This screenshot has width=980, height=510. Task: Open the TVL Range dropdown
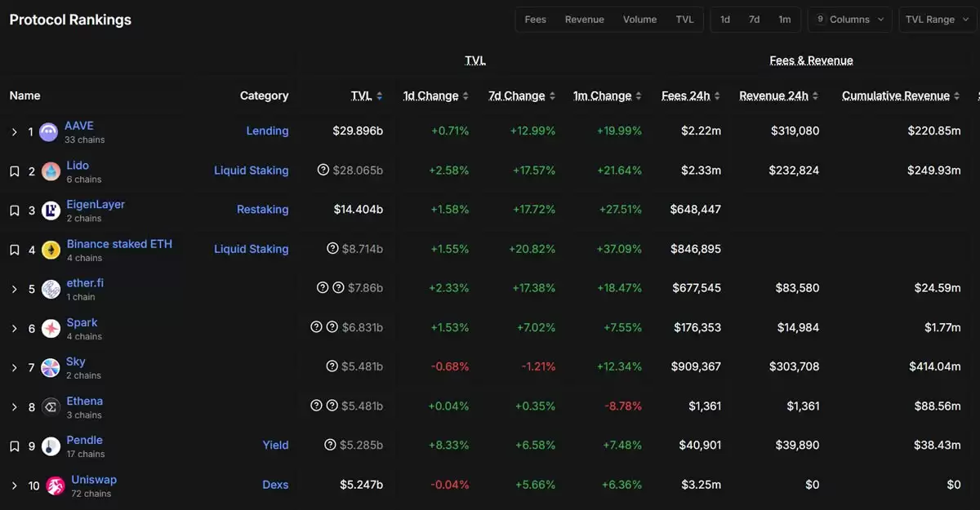(x=936, y=19)
